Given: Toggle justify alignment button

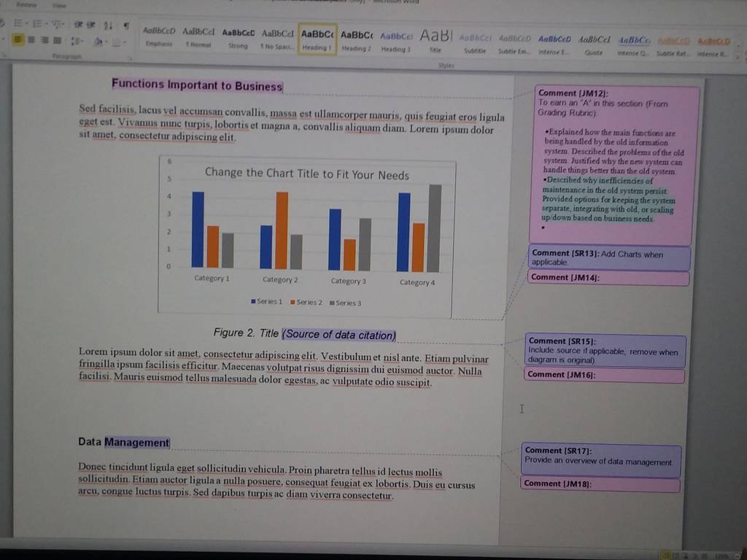Looking at the screenshot, I should coord(58,41).
